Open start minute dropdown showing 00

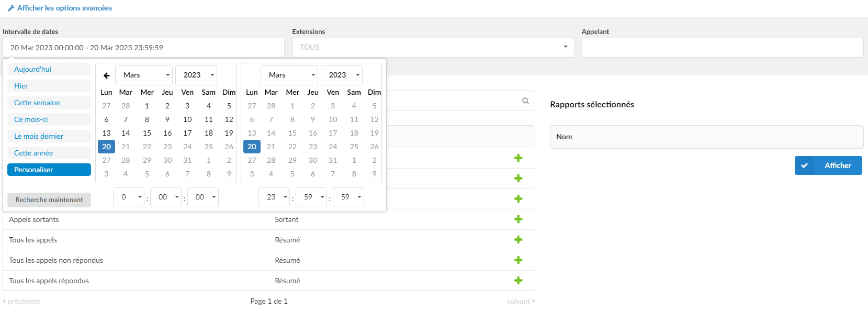click(166, 197)
